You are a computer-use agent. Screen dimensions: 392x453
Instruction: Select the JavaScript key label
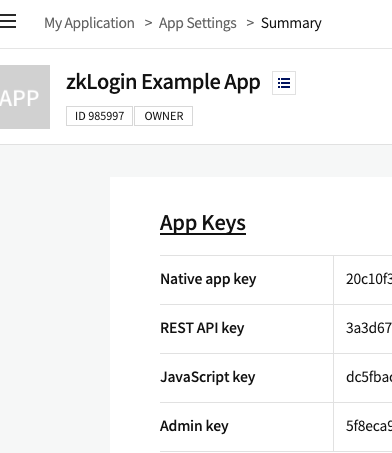[x=207, y=377]
